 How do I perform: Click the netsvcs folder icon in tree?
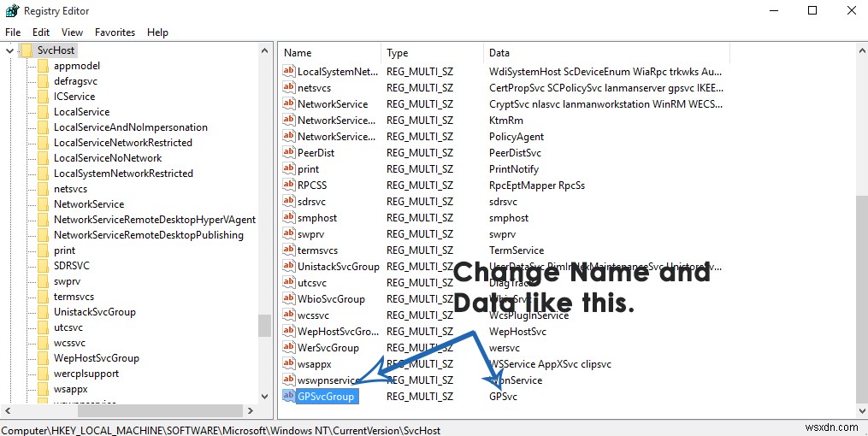[43, 189]
